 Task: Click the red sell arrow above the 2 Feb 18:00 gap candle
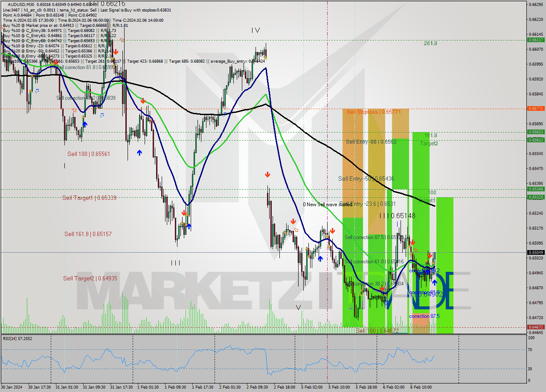[267, 175]
